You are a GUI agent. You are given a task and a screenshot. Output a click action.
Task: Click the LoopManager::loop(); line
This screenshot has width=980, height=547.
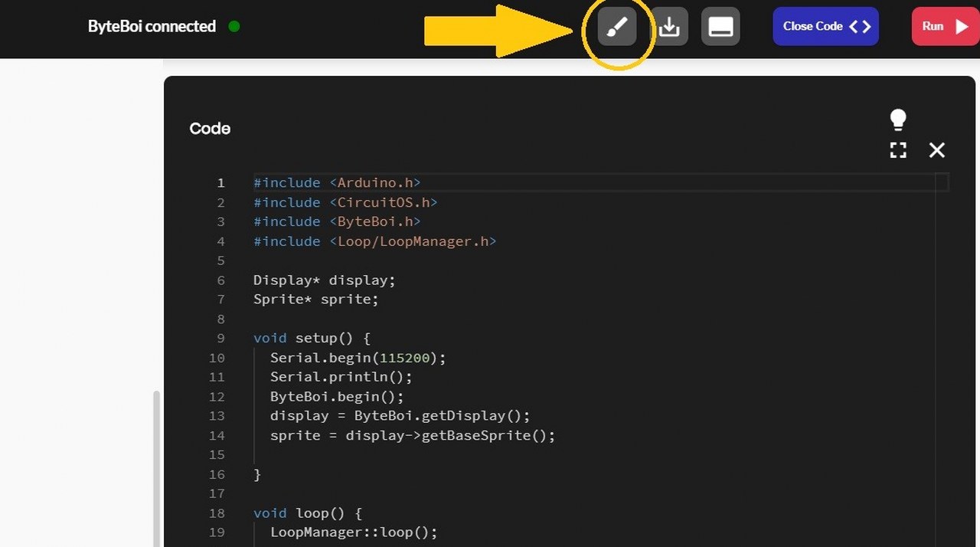click(x=354, y=532)
